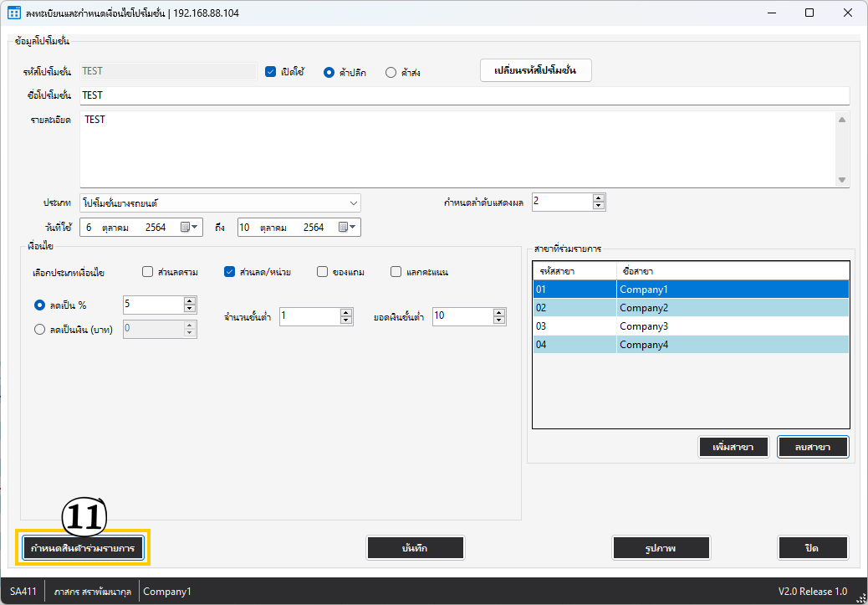Expand the ประเภท promotion type dropdown
868x605 pixels.
(353, 203)
